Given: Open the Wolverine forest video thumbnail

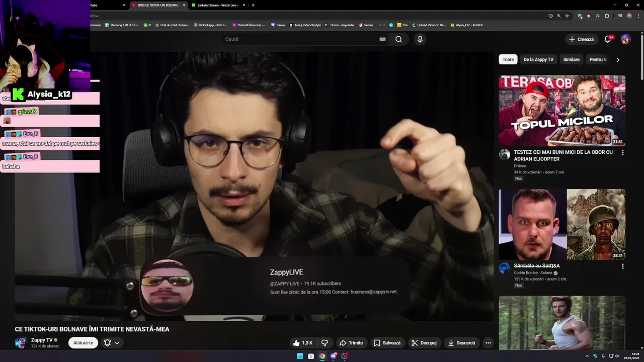Looking at the screenshot, I should coord(562,323).
